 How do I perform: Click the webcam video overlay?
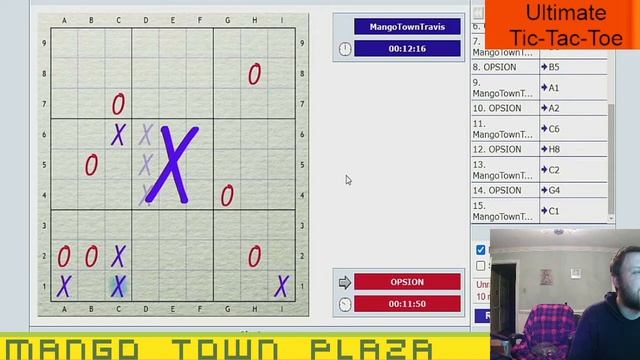pyautogui.click(x=565, y=294)
